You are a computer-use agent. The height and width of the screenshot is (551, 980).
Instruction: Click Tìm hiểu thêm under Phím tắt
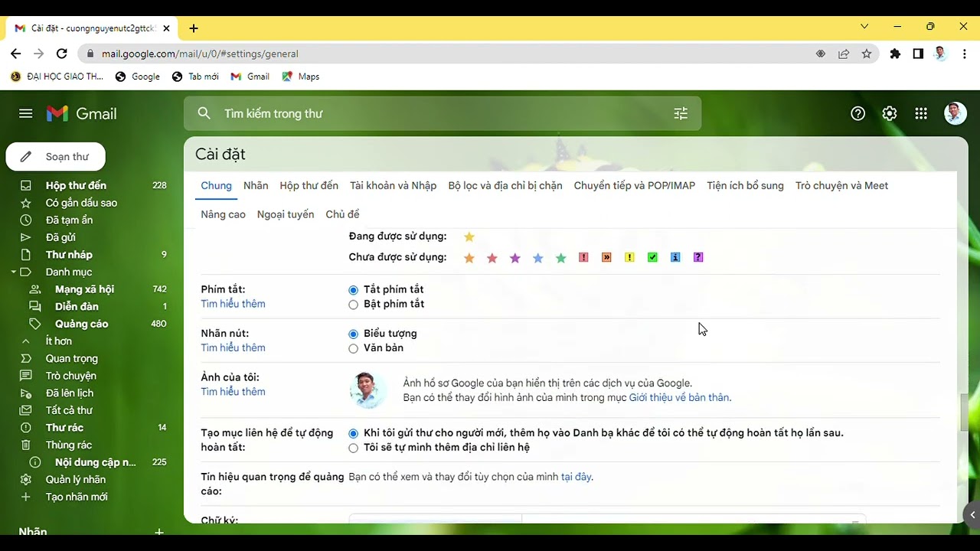tap(233, 304)
